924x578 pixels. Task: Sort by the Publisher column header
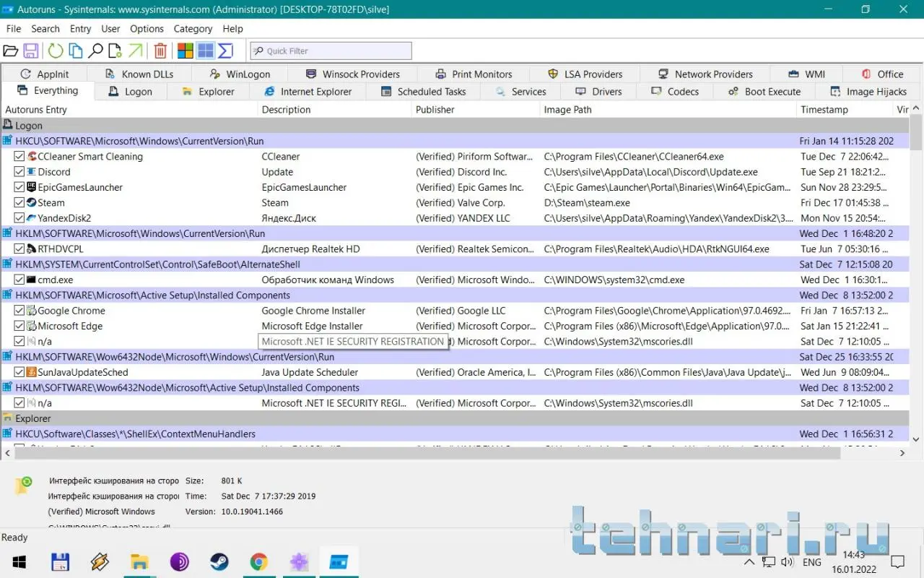pyautogui.click(x=435, y=110)
